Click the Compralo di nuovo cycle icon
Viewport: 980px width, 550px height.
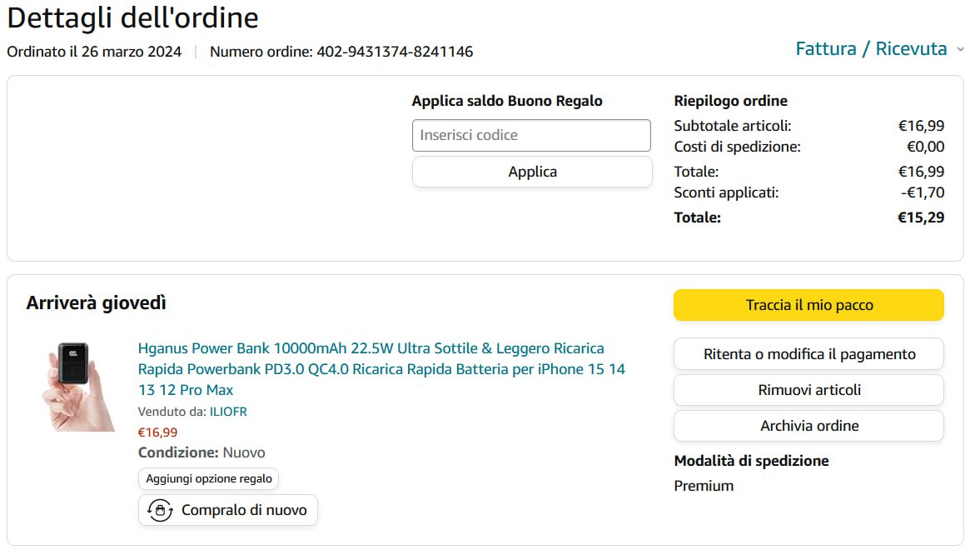160,510
